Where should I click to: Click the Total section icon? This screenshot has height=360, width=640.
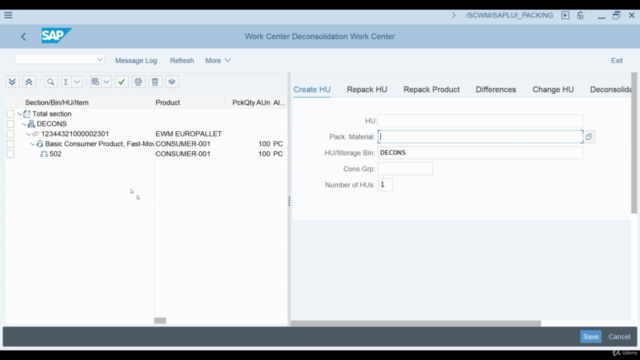27,114
